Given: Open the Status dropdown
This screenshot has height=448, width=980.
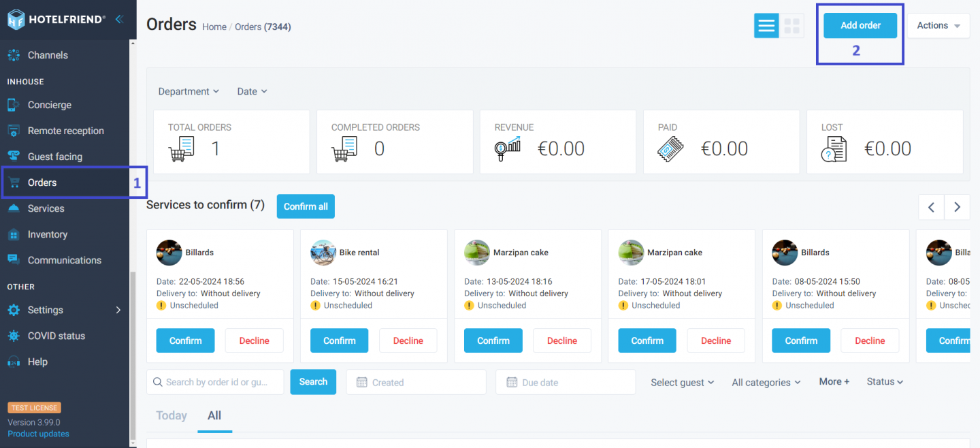Looking at the screenshot, I should [x=885, y=382].
